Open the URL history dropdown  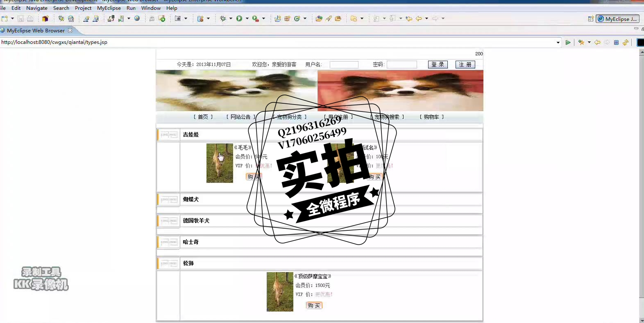coord(558,42)
